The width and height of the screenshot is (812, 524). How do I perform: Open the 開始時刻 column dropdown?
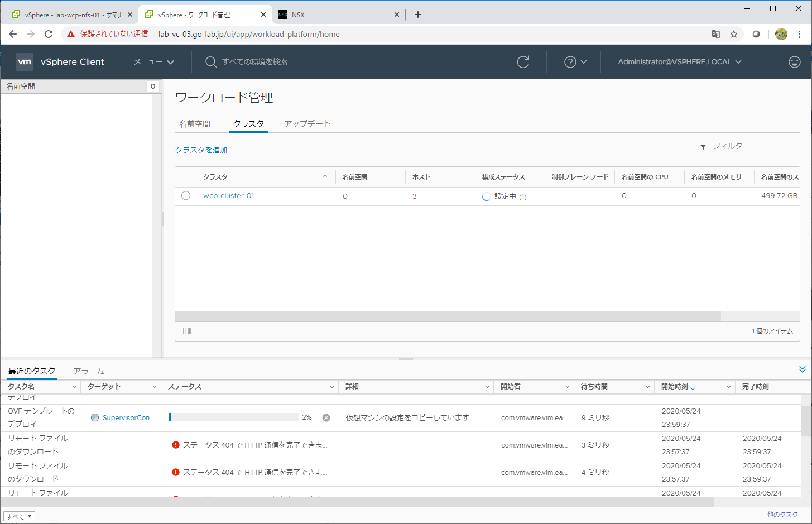coord(728,387)
